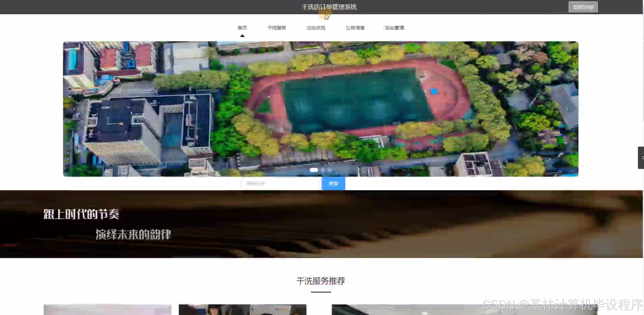This screenshot has height=315, width=644.
Task: Enter 后台管理 backend management
Action: point(394,28)
